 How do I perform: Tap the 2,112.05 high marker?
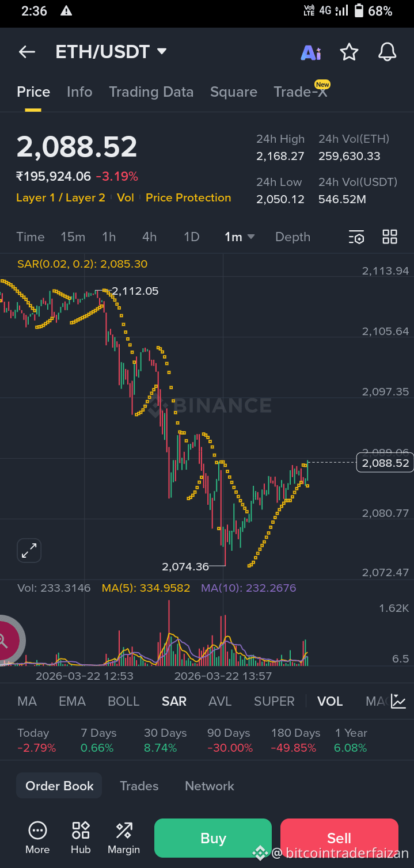click(135, 291)
